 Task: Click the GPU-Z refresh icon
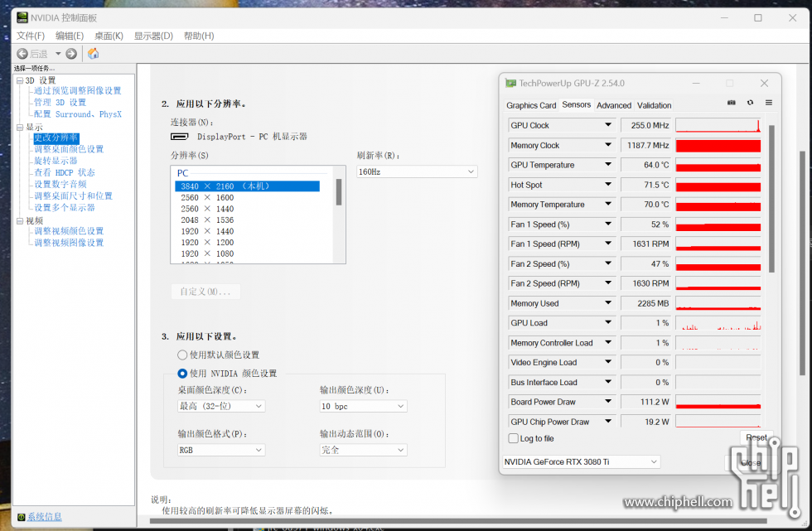(x=750, y=103)
